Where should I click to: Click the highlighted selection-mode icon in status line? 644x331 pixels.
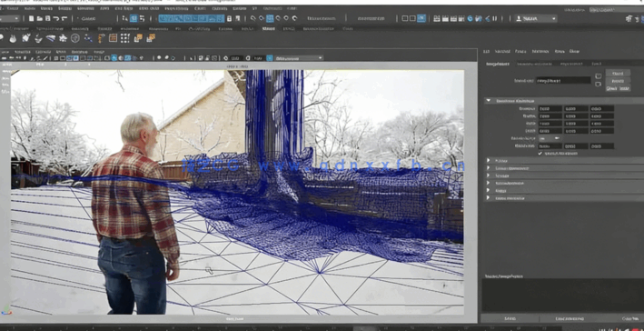coord(134,18)
